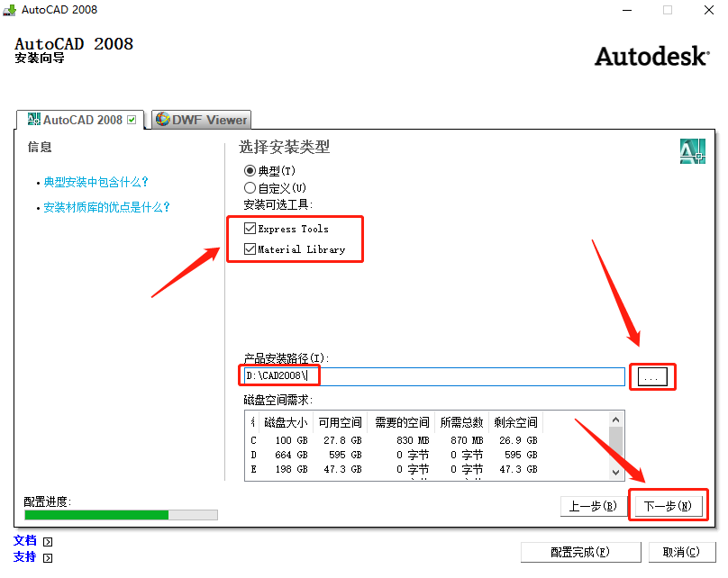The width and height of the screenshot is (728, 578).
Task: Select the E drive row in the disk table
Action: [395, 469]
